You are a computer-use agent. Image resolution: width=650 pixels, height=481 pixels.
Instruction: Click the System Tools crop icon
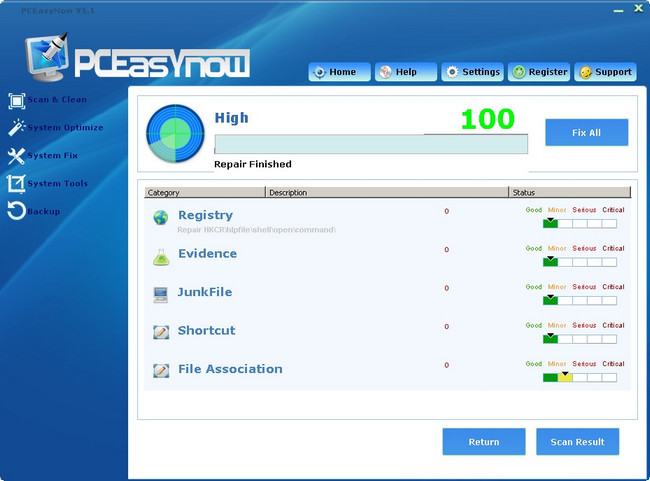[x=17, y=184]
